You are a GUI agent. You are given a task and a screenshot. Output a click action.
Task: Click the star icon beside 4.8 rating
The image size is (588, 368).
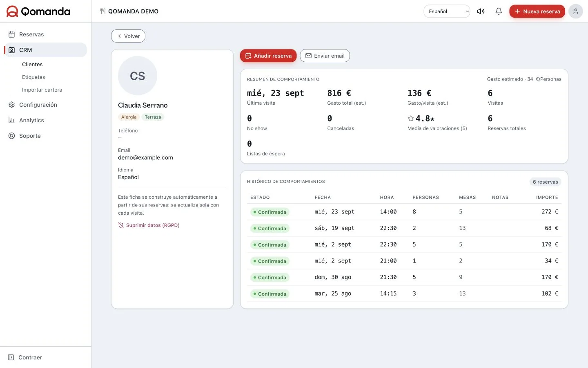point(411,118)
